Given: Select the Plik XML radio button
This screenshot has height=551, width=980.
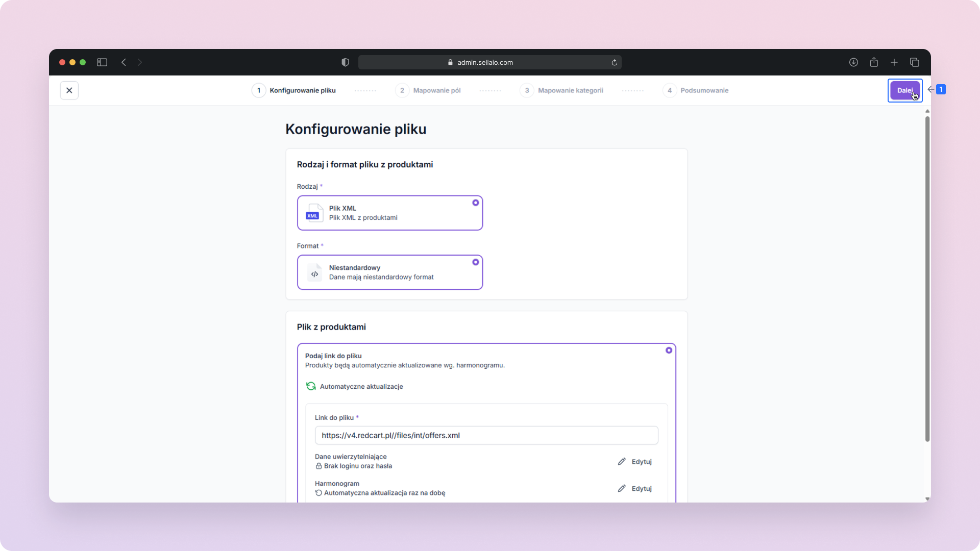Looking at the screenshot, I should pos(475,203).
